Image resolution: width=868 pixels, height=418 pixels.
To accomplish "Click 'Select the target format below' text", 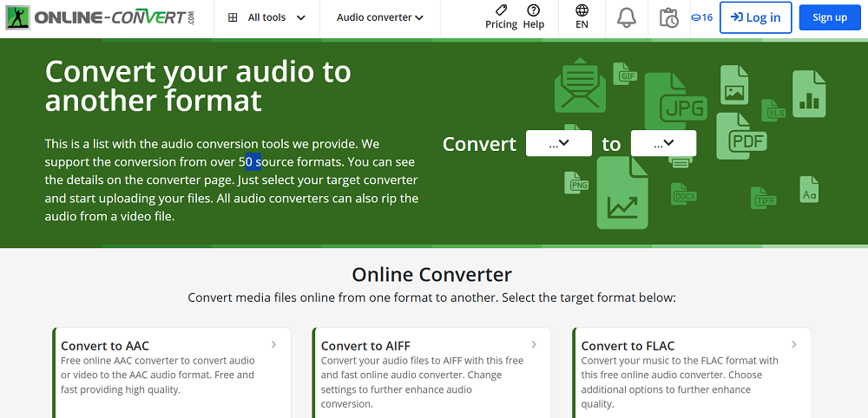I will pos(590,297).
